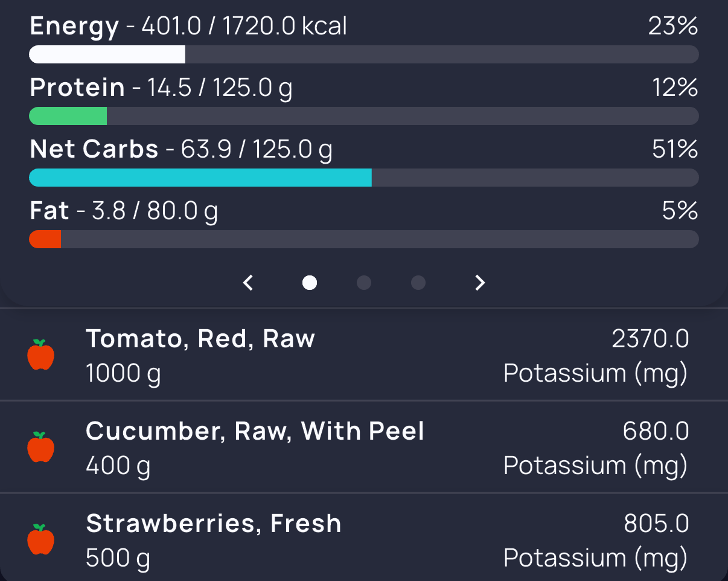
Task: Open the Strawberries, Fresh food entry
Action: click(364, 538)
